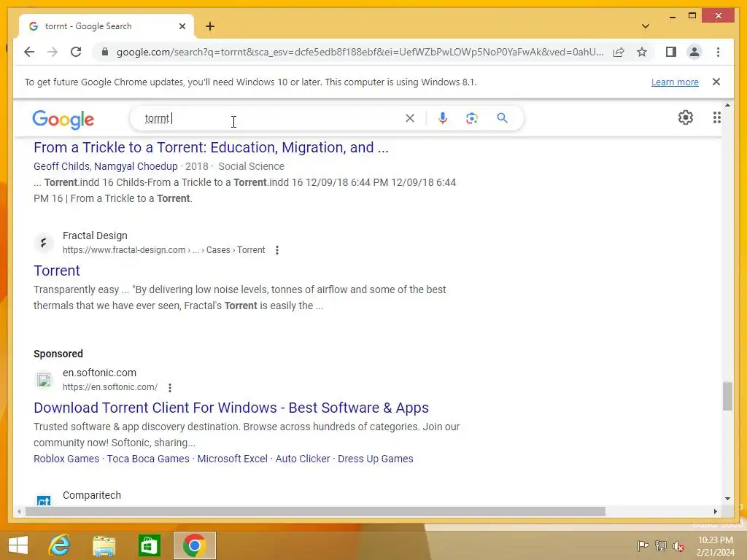Image resolution: width=747 pixels, height=560 pixels.
Task: Open Google quick settings gear
Action: coord(686,117)
